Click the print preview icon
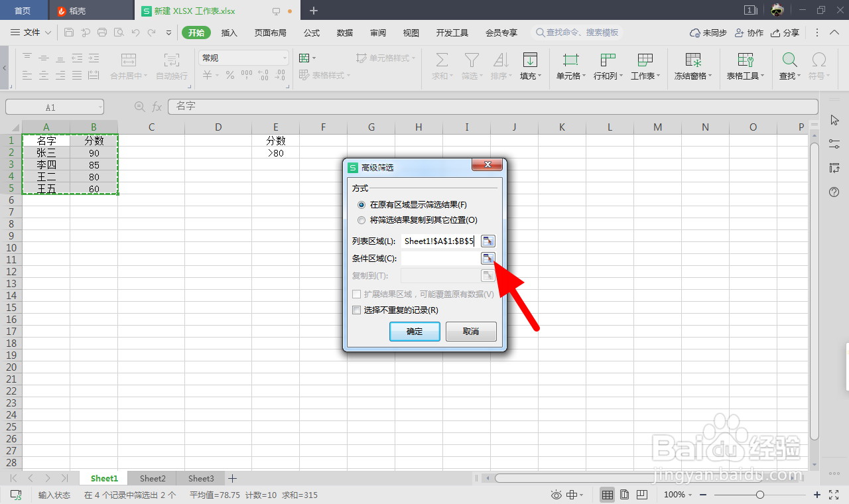Screen dimensions: 849x504 [119, 32]
